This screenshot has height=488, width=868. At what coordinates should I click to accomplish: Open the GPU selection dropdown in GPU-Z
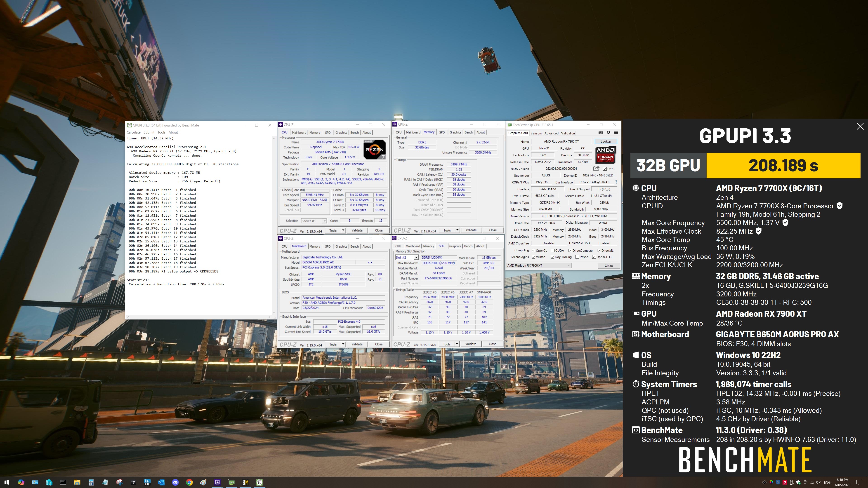point(539,265)
